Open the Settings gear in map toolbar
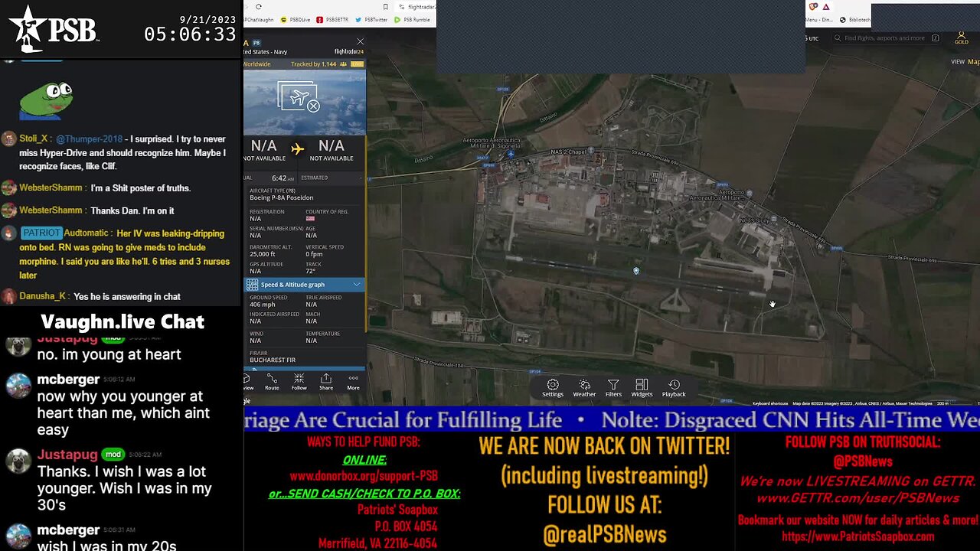980x551 pixels. tap(553, 388)
